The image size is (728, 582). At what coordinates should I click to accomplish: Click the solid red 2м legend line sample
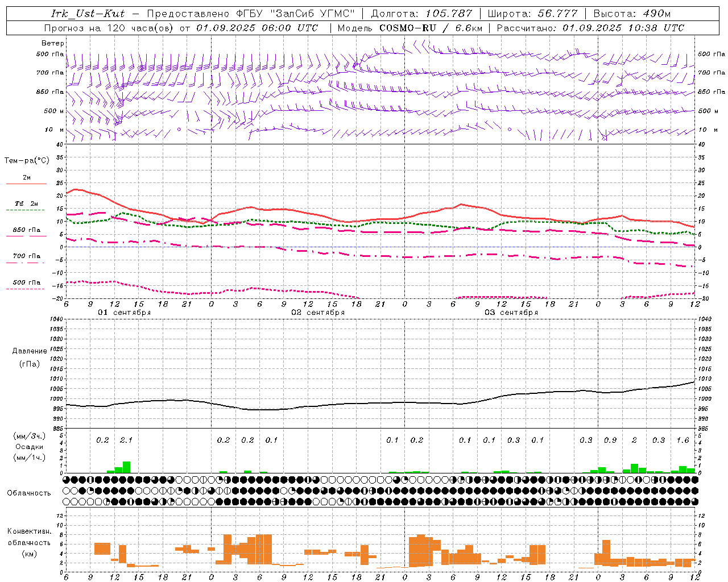(26, 184)
